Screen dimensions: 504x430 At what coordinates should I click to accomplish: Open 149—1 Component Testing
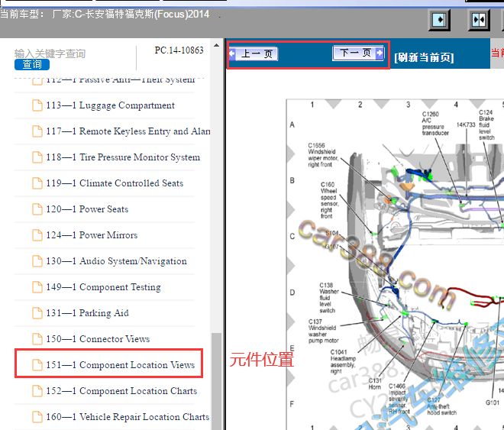pos(103,287)
